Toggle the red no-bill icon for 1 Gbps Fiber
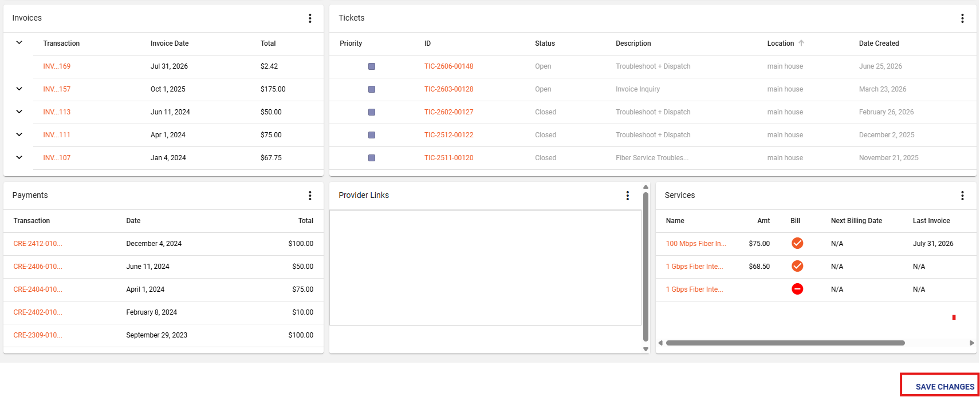This screenshot has height=397, width=980. [x=797, y=289]
